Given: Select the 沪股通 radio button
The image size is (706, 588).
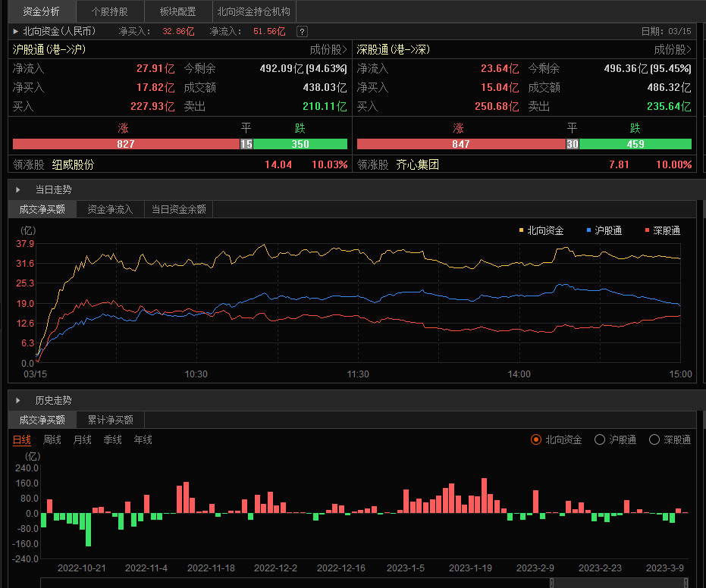Looking at the screenshot, I should click(600, 439).
